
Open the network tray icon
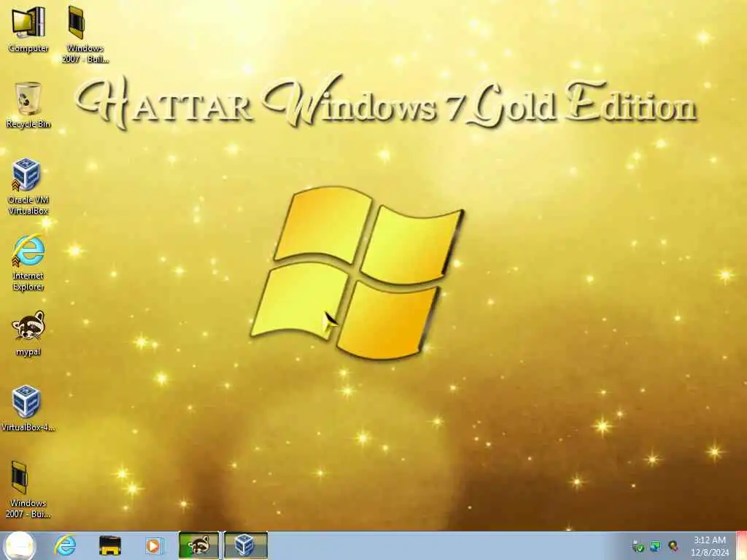(656, 546)
